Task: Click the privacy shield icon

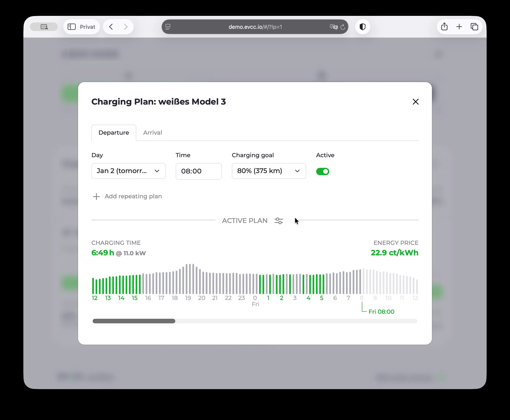Action: (x=362, y=27)
